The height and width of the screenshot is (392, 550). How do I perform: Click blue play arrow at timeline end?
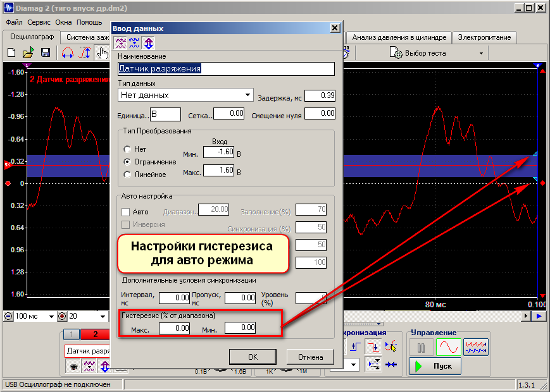[x=539, y=316]
